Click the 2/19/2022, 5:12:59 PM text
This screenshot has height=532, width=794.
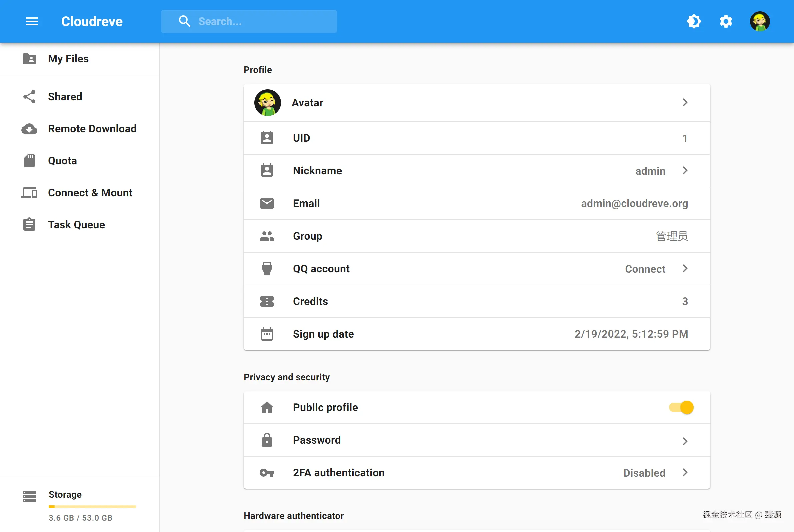point(631,334)
